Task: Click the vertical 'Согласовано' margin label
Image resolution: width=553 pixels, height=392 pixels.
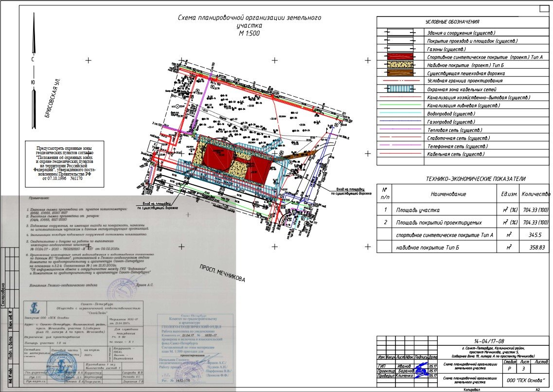Action: (x=3, y=294)
